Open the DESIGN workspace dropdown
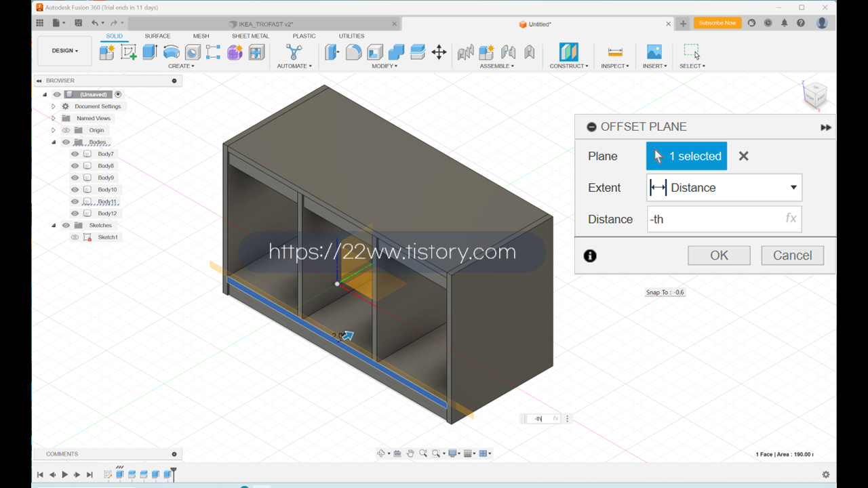 [65, 51]
